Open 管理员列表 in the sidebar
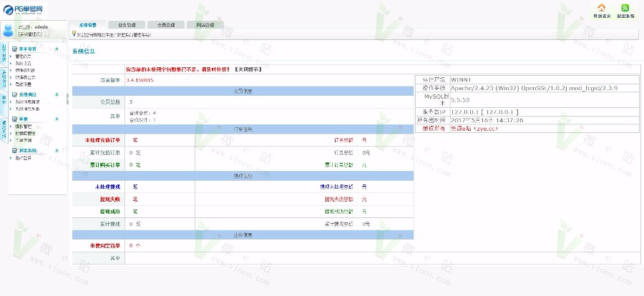Viewport: 644px width, 296px height. (25, 70)
